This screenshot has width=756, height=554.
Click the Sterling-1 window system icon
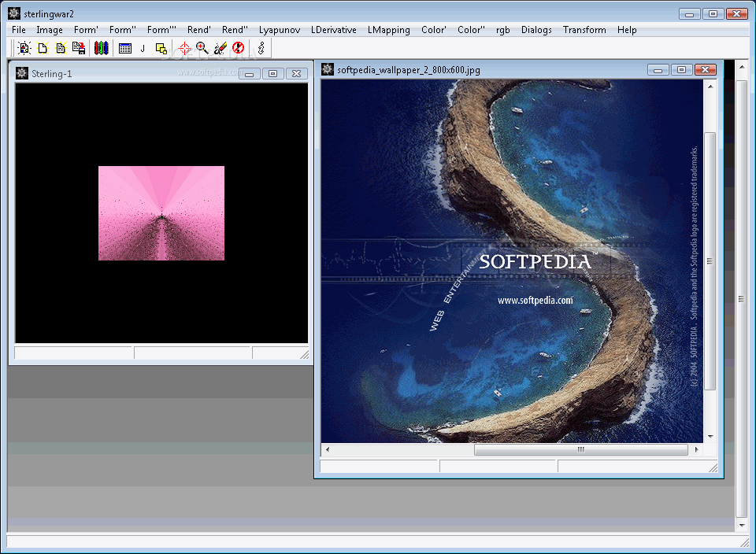click(x=22, y=73)
